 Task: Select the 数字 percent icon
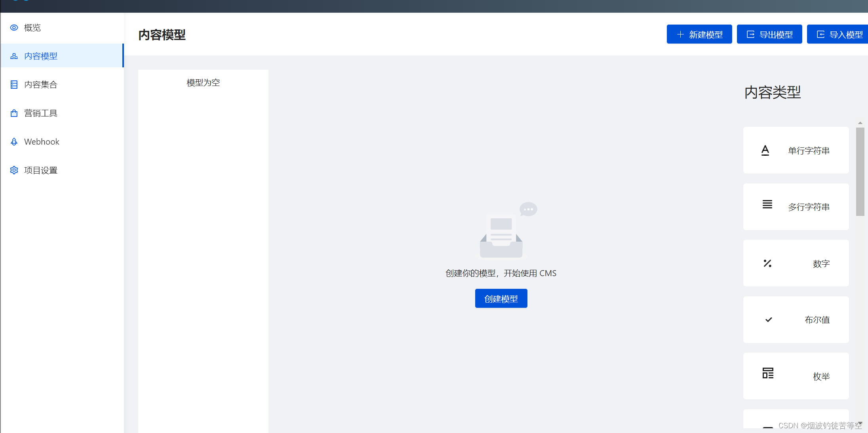(767, 263)
